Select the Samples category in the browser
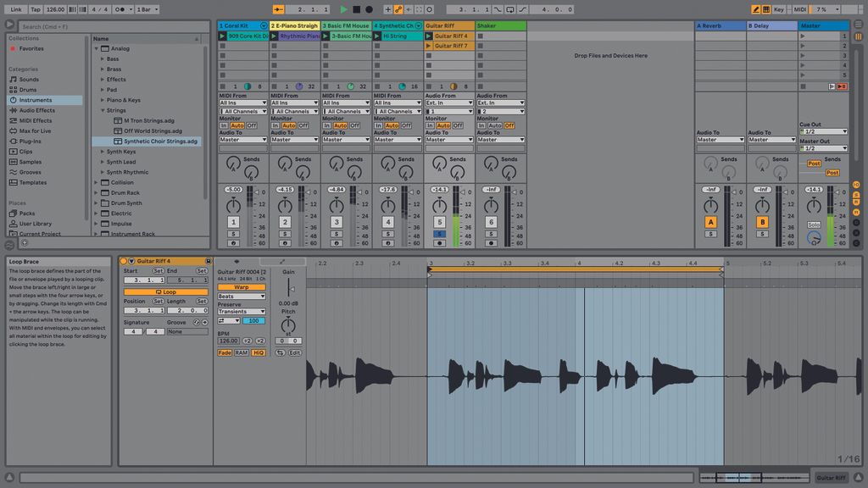Viewport: 868px width, 488px height. [x=32, y=161]
